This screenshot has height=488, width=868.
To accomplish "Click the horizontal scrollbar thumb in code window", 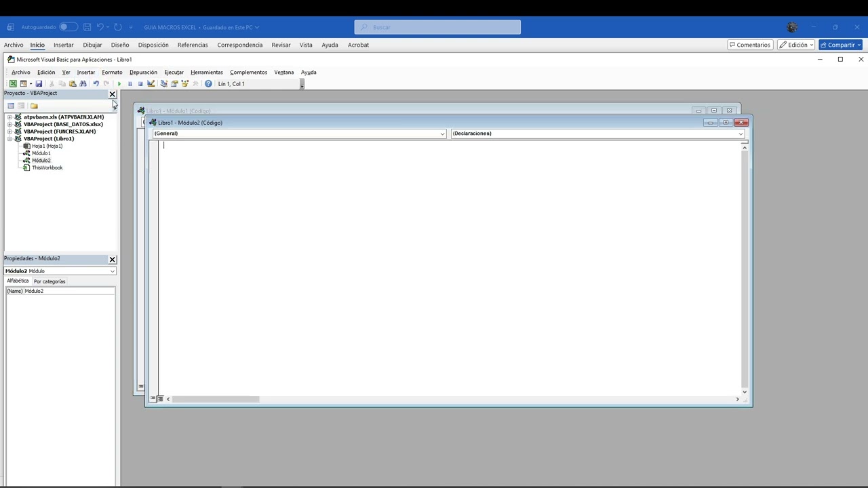I will [216, 399].
